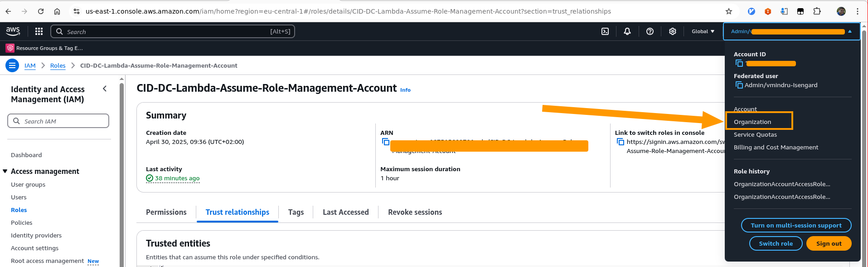Image resolution: width=868 pixels, height=267 pixels.
Task: Open Billing and Cost Management
Action: click(776, 147)
